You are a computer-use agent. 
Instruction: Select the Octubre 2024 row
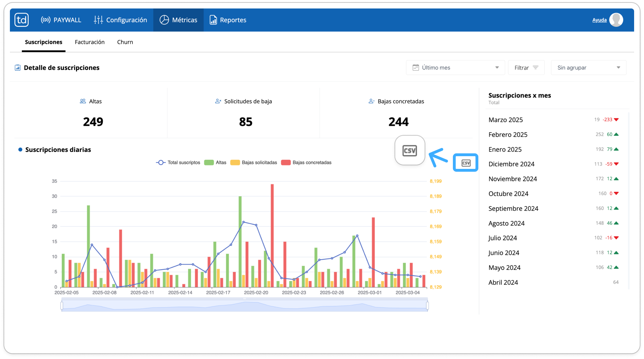[x=554, y=194]
